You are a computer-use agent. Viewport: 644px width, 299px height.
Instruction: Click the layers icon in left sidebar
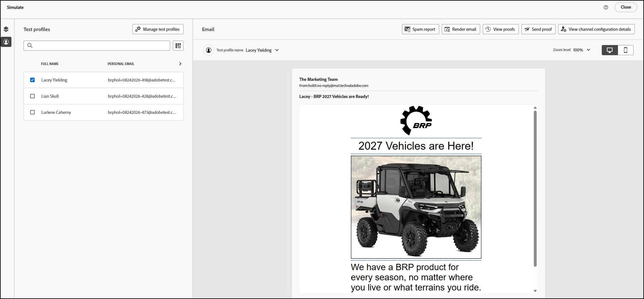6,29
